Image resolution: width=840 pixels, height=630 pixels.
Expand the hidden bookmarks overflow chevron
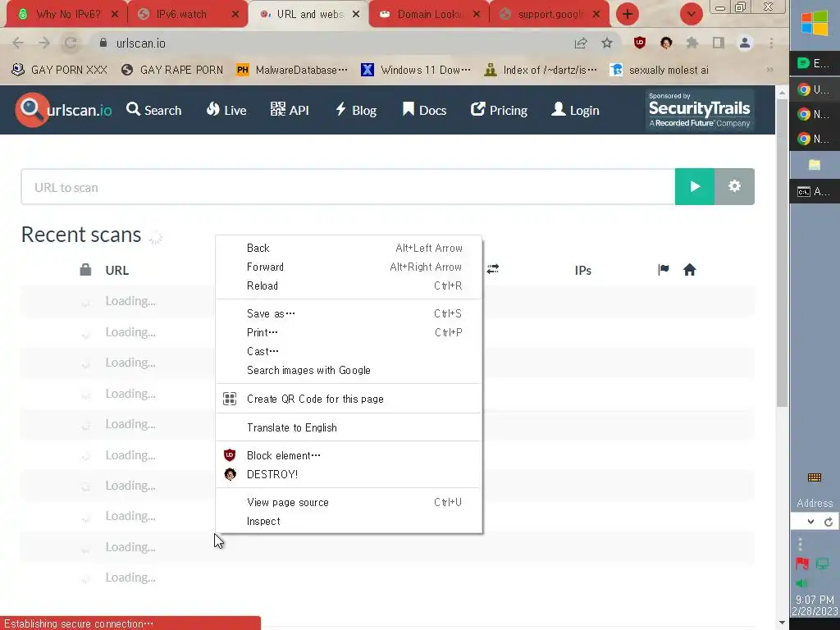pyautogui.click(x=769, y=70)
